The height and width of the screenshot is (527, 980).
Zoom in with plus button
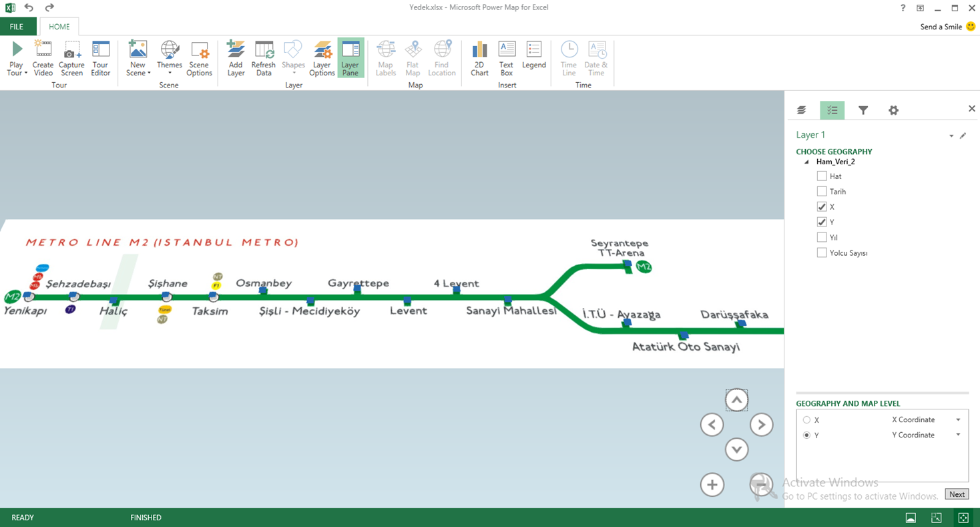coord(712,485)
